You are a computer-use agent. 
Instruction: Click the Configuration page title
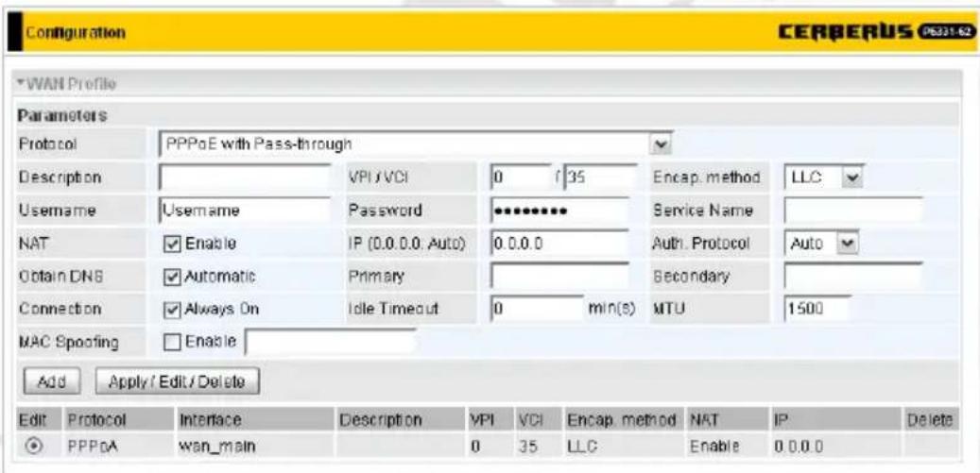pyautogui.click(x=75, y=32)
